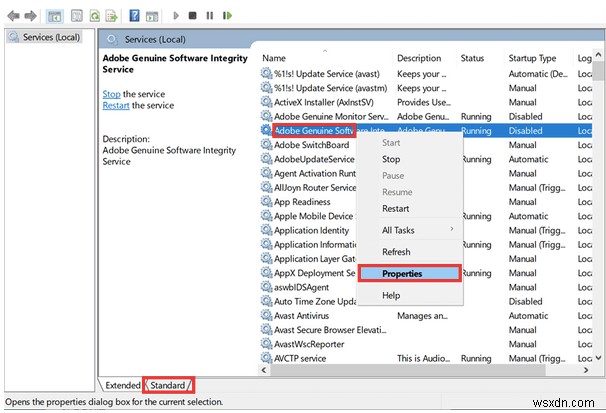Click 'This is Audio...' description cell
This screenshot has height=413, width=606.
[x=424, y=358]
